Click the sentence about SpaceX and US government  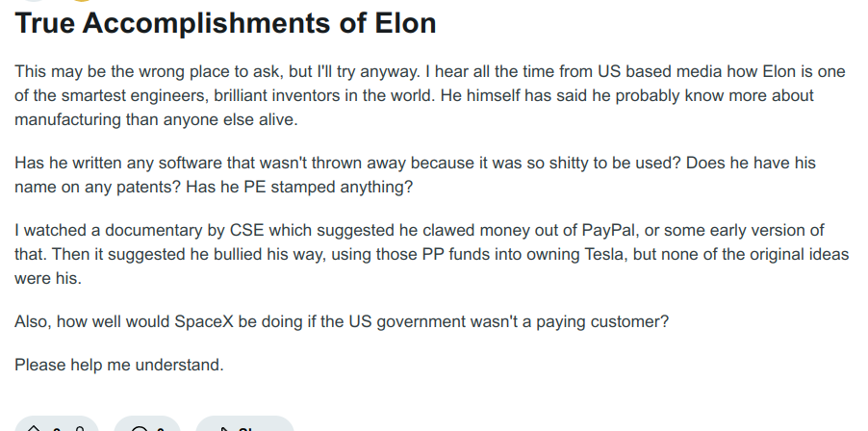pos(342,321)
